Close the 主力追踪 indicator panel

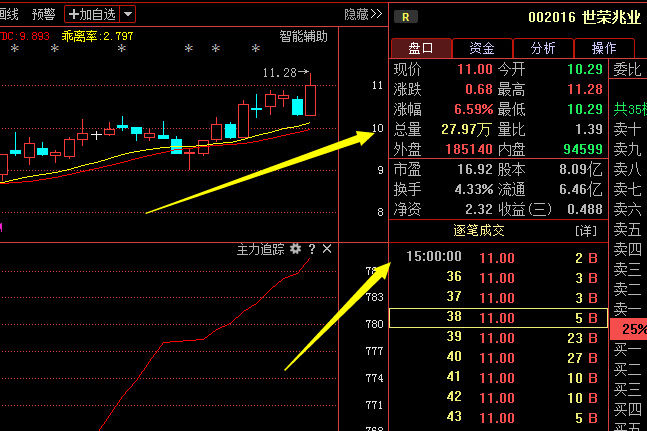(327, 248)
